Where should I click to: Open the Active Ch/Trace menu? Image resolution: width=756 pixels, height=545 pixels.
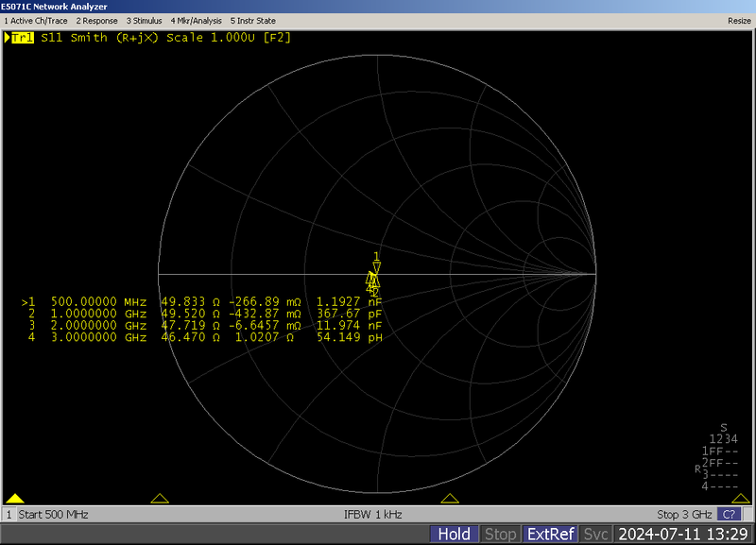pyautogui.click(x=36, y=20)
